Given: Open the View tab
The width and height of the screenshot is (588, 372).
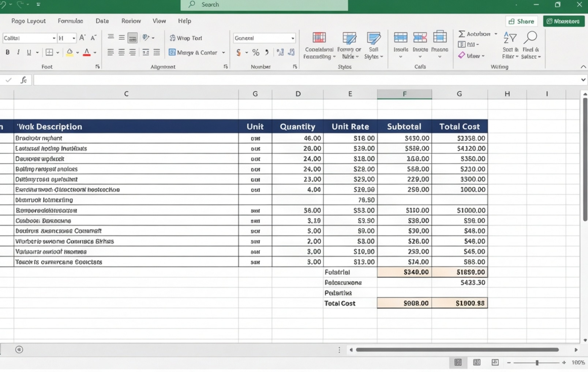Looking at the screenshot, I should point(159,21).
